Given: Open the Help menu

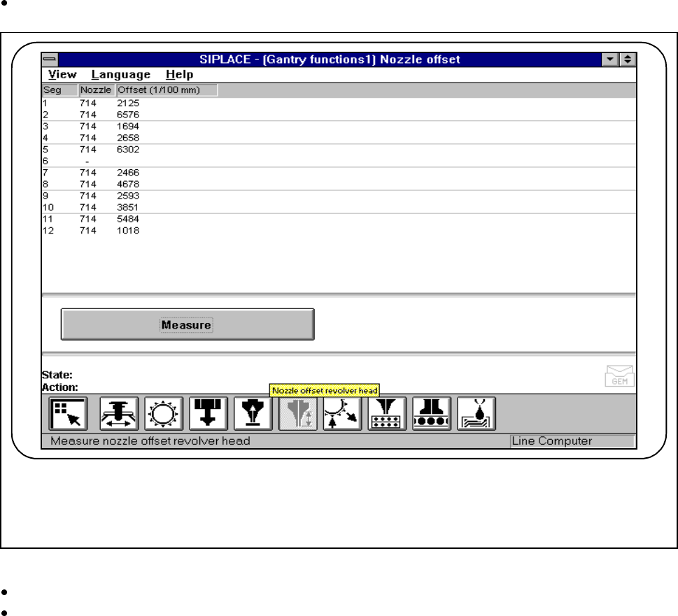Looking at the screenshot, I should (179, 74).
